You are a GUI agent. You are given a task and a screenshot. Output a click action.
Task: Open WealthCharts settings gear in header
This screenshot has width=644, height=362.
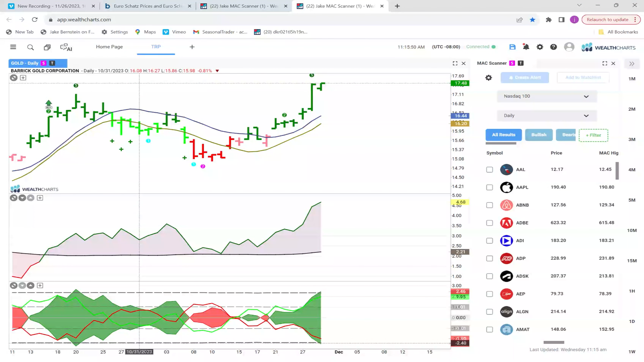(x=540, y=47)
